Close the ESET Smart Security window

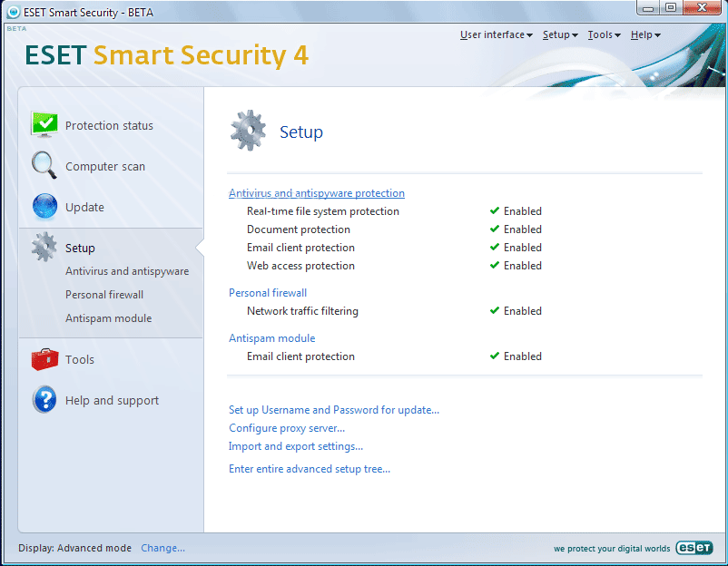[x=702, y=8]
